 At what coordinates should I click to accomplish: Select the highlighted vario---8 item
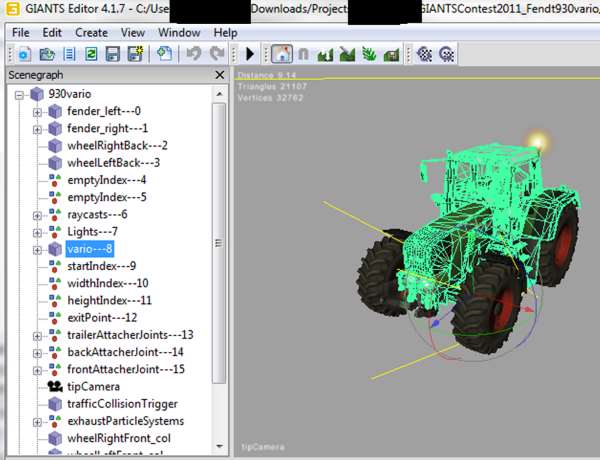click(90, 249)
